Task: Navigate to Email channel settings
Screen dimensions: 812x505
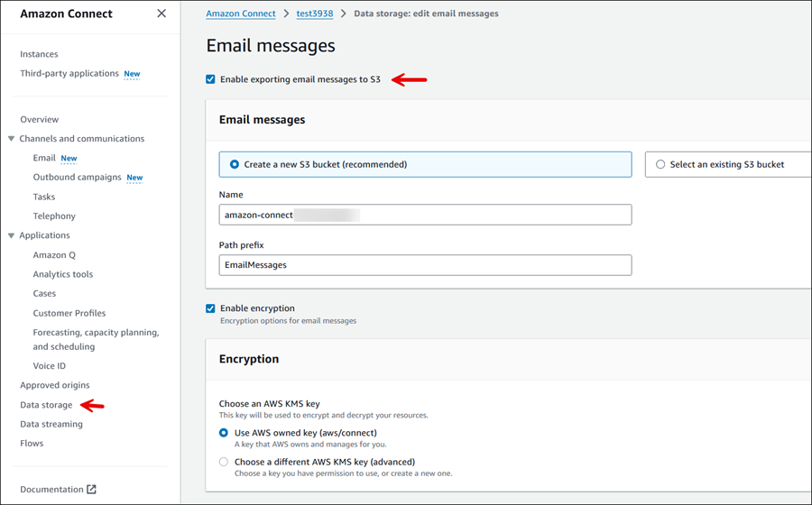Action: [44, 158]
